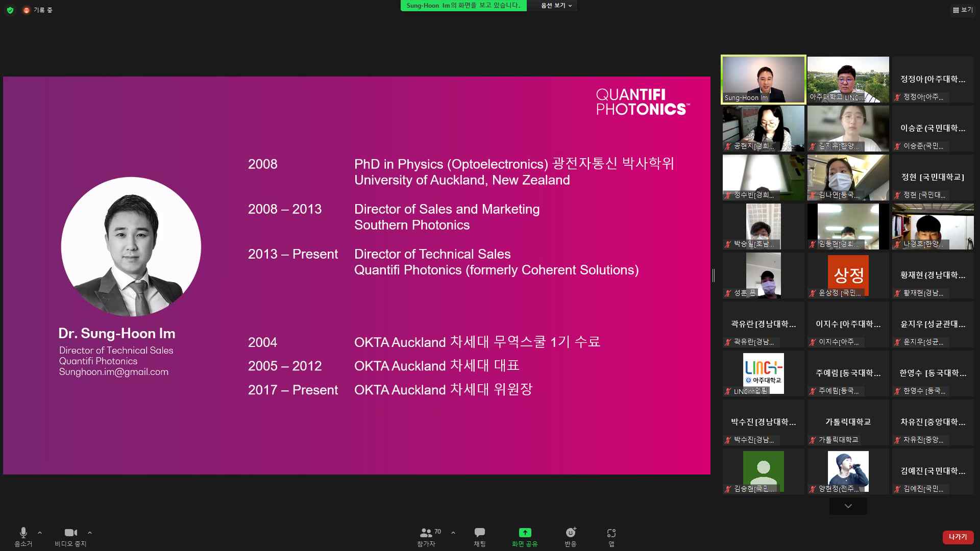Select 이승준 participant tile
The width and height of the screenshot is (980, 551).
(933, 129)
